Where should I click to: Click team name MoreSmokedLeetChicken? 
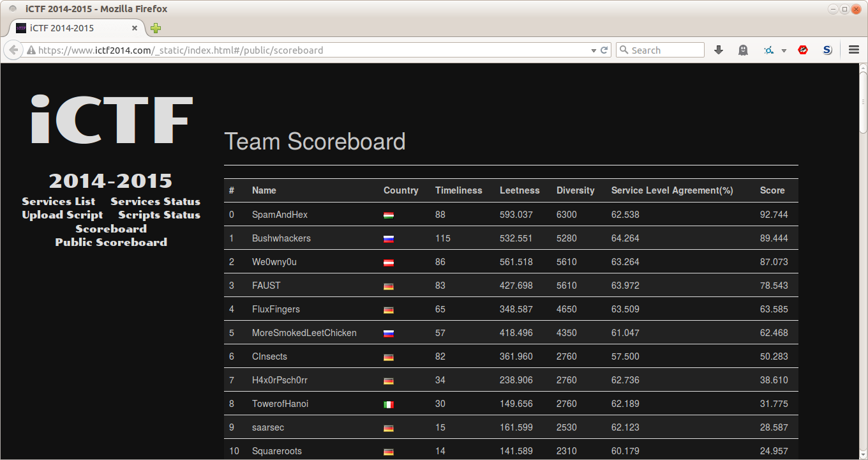coord(304,333)
